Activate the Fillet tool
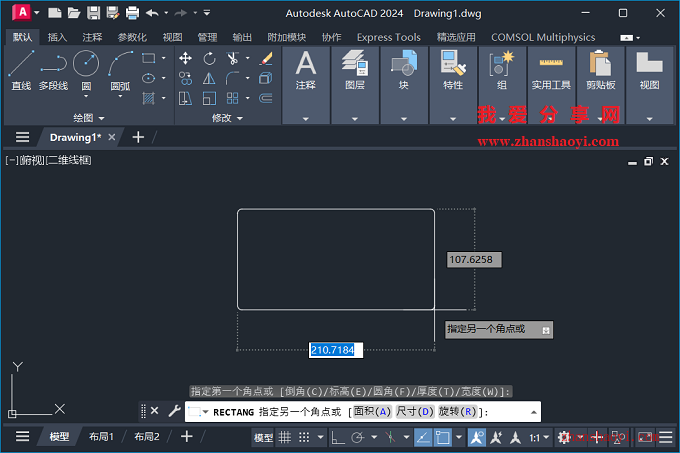This screenshot has width=680, height=453. 232,78
